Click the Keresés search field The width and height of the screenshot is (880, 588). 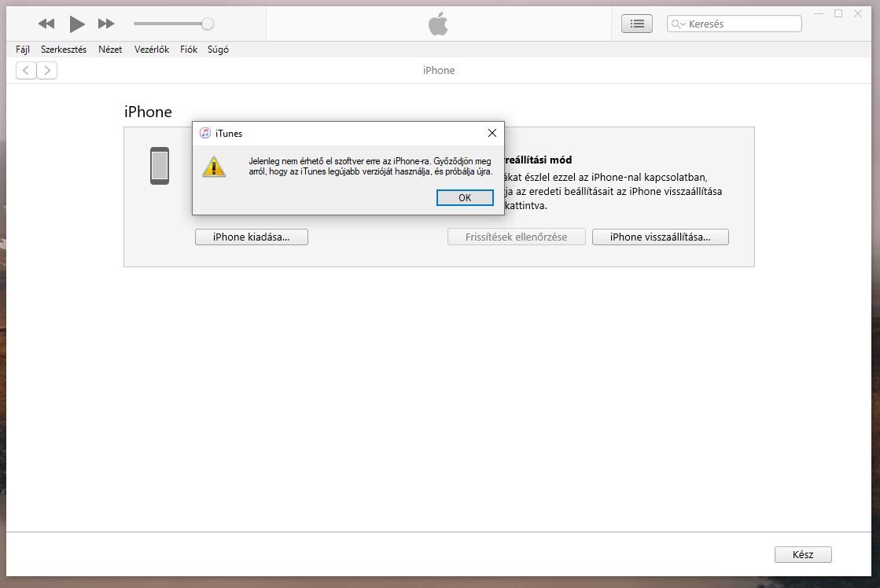[x=734, y=24]
